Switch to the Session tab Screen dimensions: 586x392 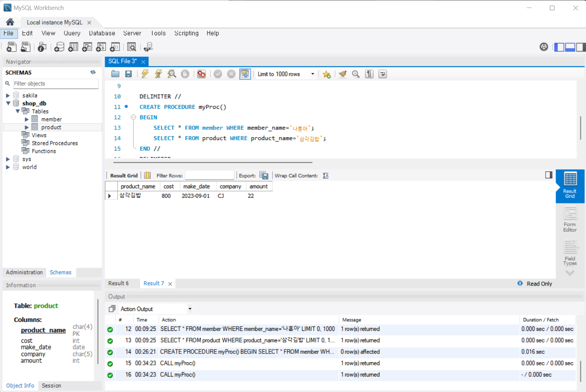pyautogui.click(x=51, y=386)
